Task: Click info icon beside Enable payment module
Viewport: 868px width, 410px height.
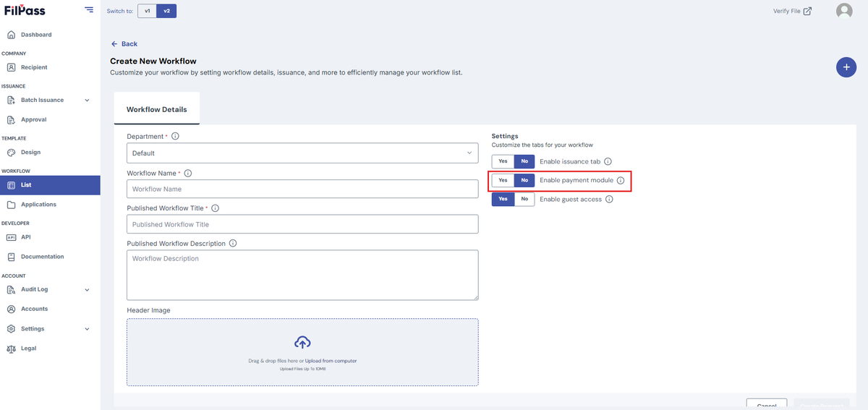Action: [x=620, y=181]
